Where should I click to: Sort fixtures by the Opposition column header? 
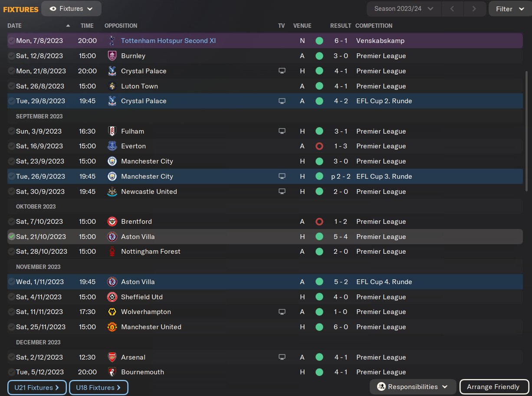pos(121,26)
